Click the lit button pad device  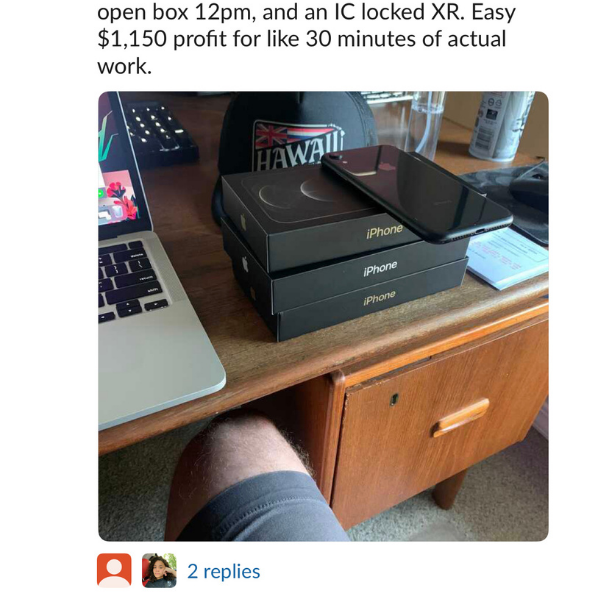159,132
